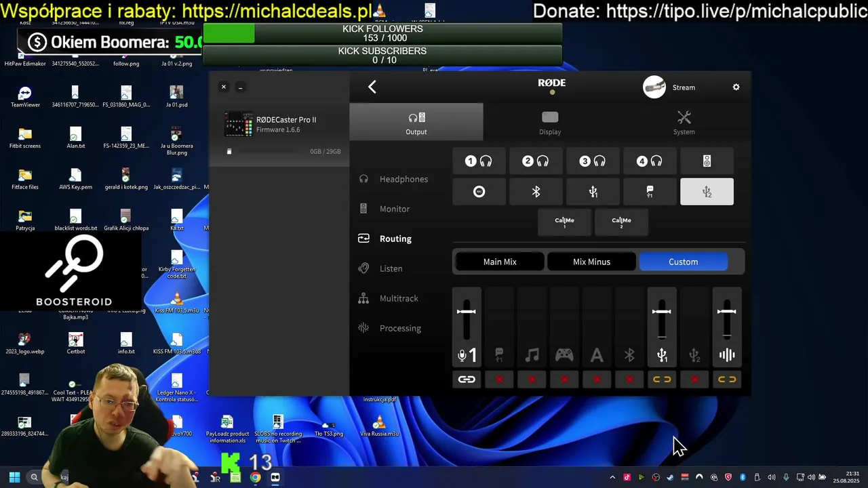The height and width of the screenshot is (488, 868).
Task: Select the CallMe 1 output
Action: pos(564,222)
